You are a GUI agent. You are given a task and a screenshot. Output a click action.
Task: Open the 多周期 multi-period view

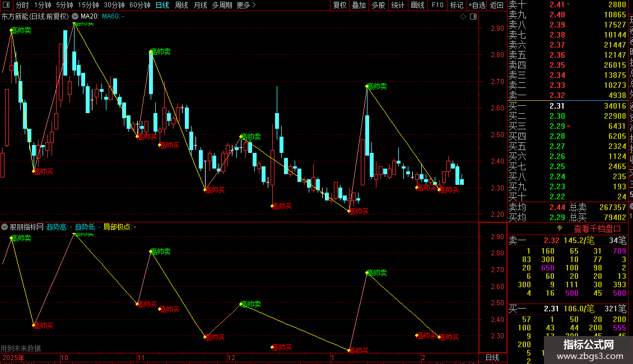[222, 5]
